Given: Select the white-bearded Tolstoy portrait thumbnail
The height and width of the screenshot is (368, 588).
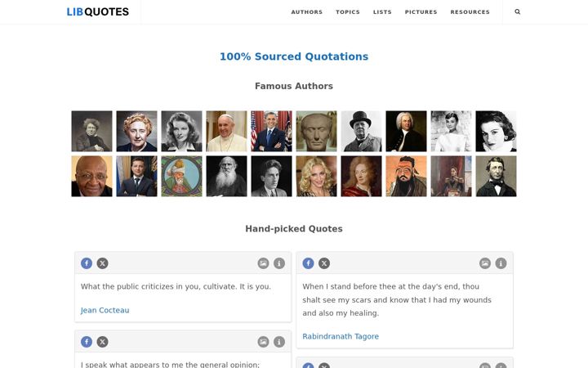Looking at the screenshot, I should tap(226, 176).
